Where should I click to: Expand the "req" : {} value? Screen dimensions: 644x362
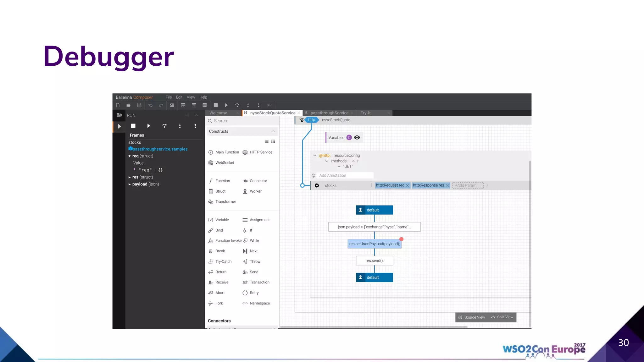pyautogui.click(x=135, y=169)
